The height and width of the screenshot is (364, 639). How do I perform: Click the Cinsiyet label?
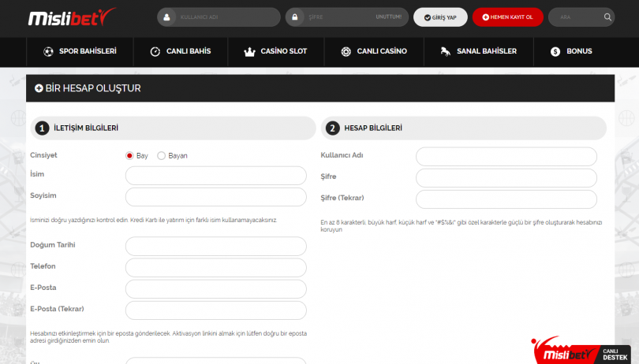[43, 155]
